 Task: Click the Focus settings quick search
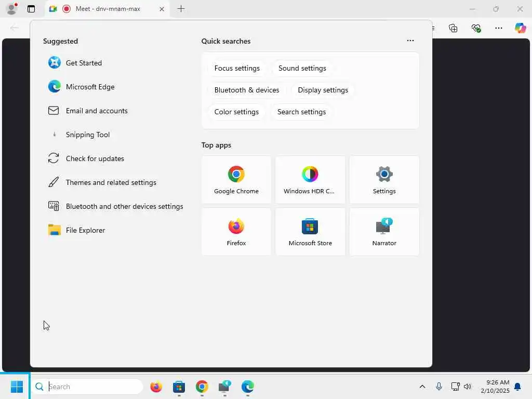coord(237,68)
